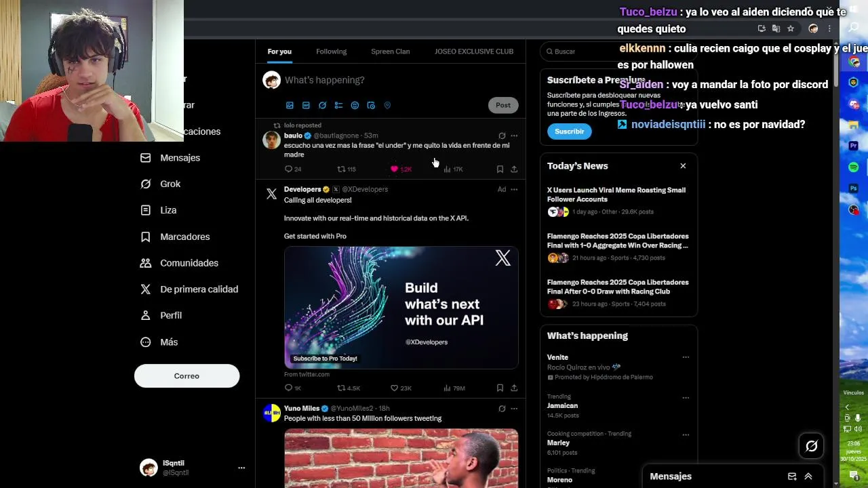Open the Build what's next API ad image
This screenshot has height=488, width=868.
coord(401,307)
